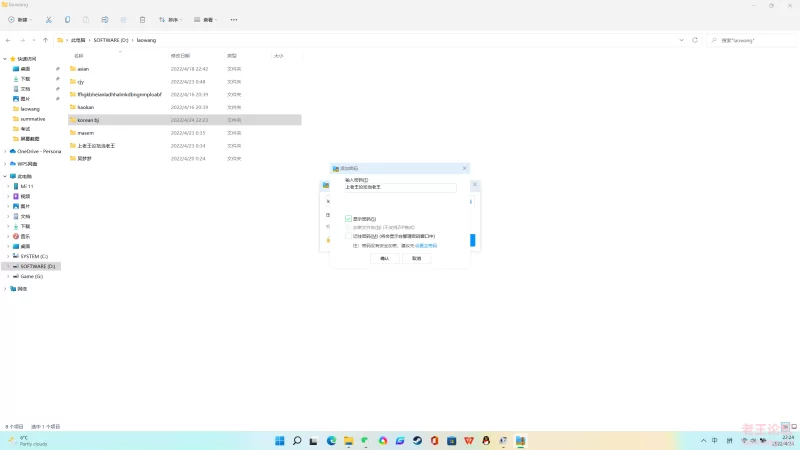Click the Up directory arrow button

[46, 40]
